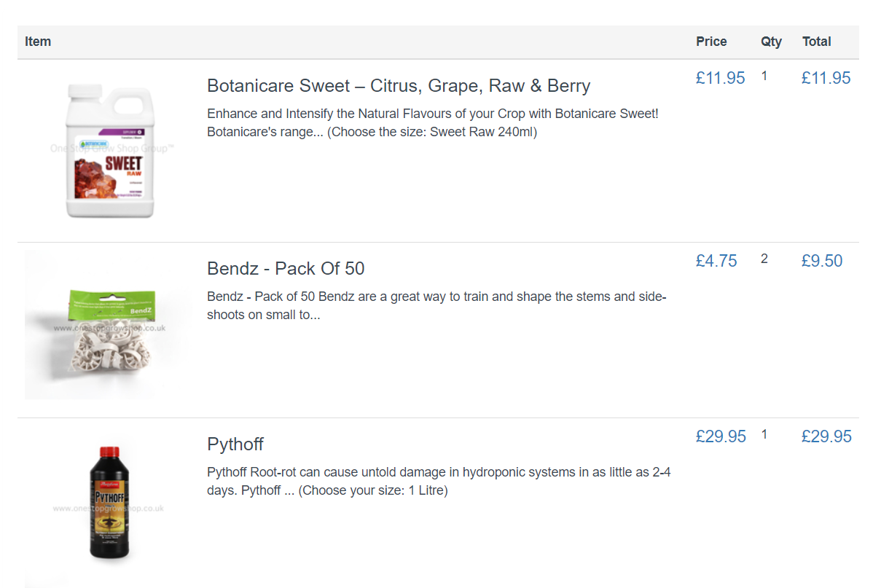Click the £29.95 total for Pythoff
This screenshot has width=873, height=588.
pyautogui.click(x=826, y=436)
